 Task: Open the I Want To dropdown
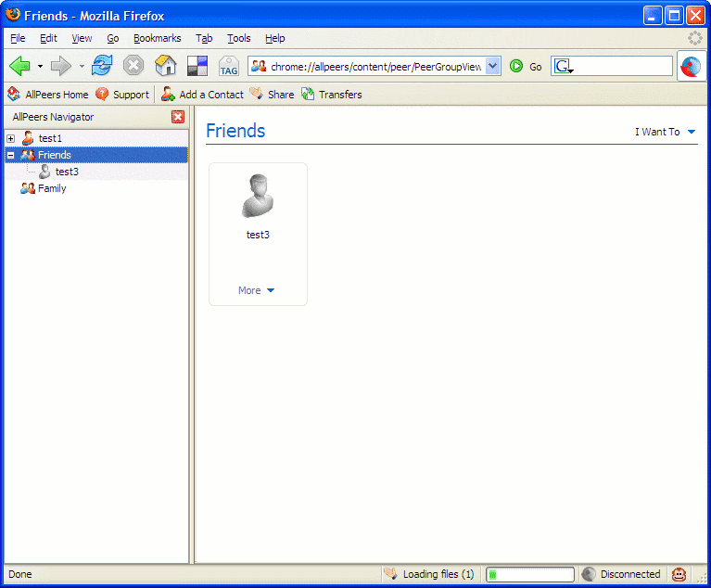(665, 132)
